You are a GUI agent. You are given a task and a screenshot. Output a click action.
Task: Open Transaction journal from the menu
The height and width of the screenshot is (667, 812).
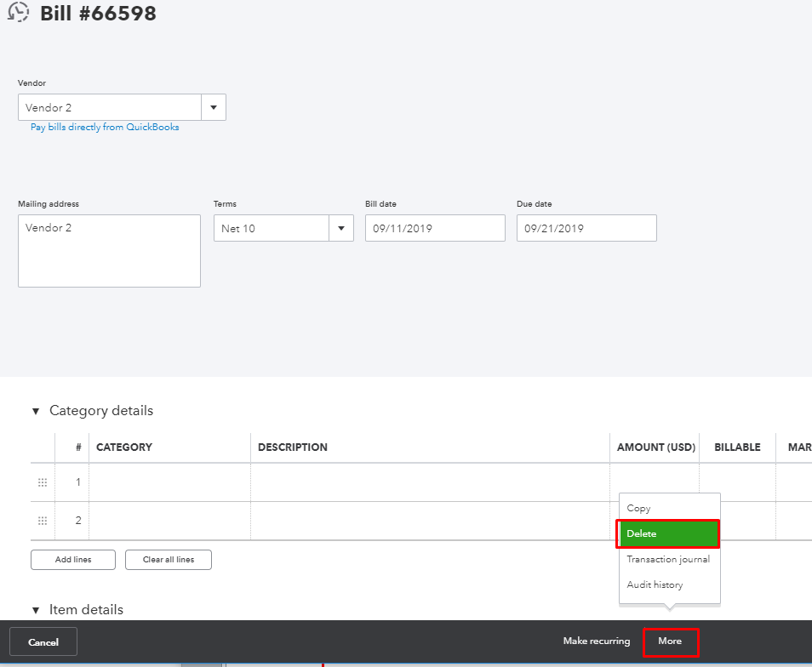click(x=669, y=559)
